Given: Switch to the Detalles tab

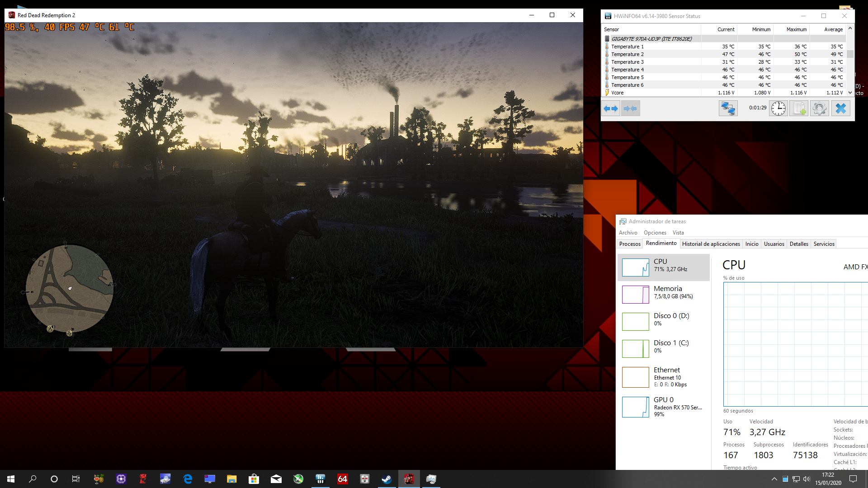Looking at the screenshot, I should pyautogui.click(x=799, y=244).
